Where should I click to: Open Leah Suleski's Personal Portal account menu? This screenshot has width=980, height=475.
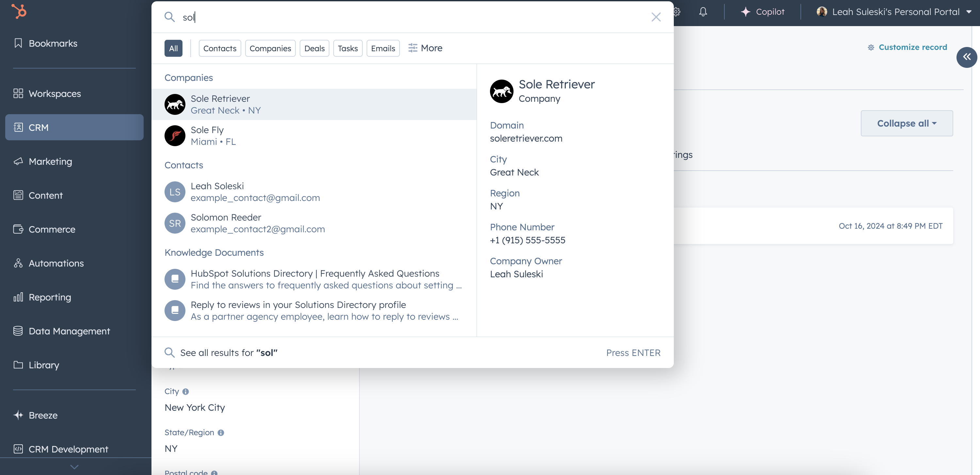pos(894,12)
